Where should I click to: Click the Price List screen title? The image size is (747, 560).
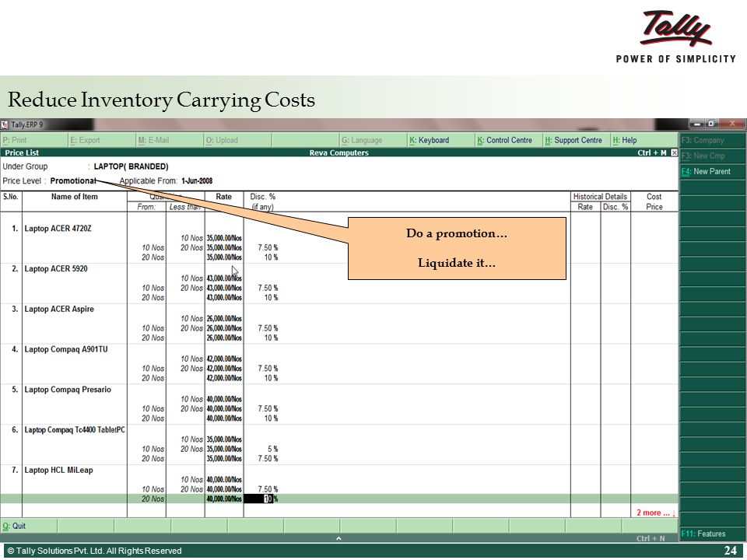[x=22, y=153]
